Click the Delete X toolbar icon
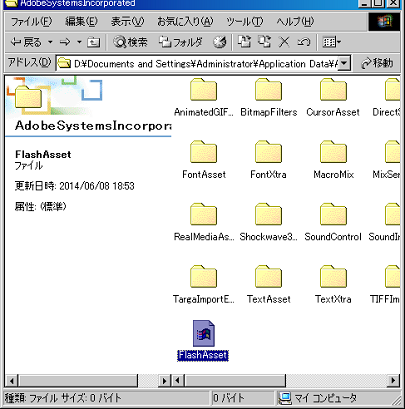405x409 pixels. click(x=284, y=42)
